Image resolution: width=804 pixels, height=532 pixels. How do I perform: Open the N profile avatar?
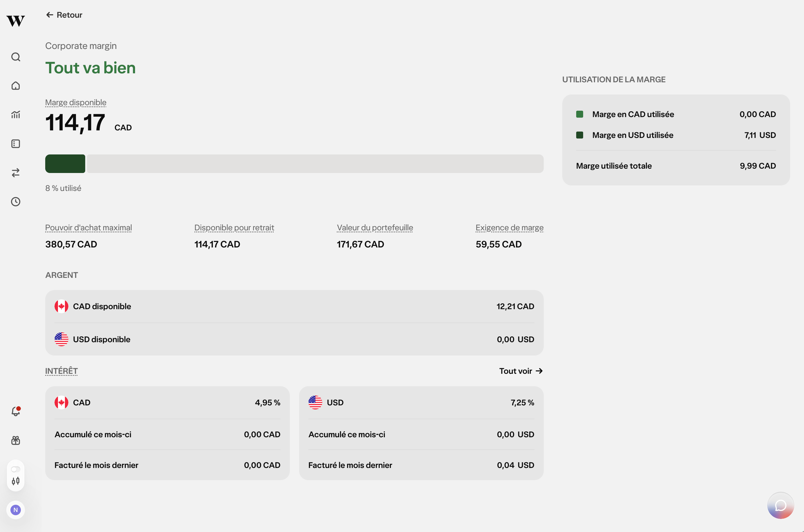[x=16, y=510]
